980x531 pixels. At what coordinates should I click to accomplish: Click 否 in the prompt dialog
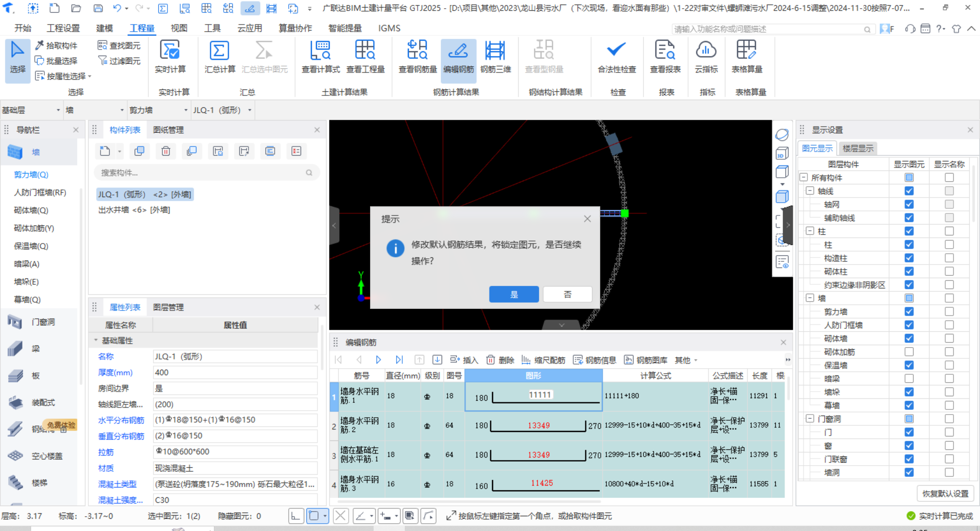(568, 294)
